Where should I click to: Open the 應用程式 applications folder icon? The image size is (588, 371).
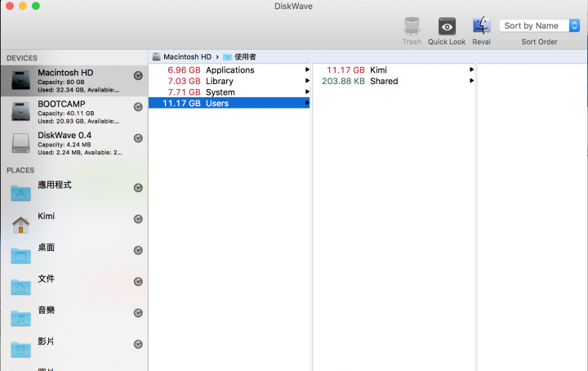pyautogui.click(x=20, y=193)
